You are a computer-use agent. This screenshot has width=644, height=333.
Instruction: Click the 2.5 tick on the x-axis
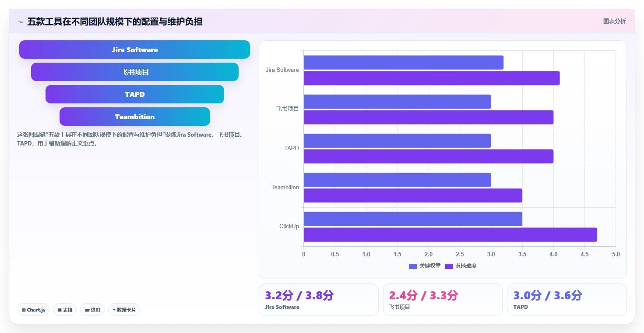pyautogui.click(x=460, y=255)
